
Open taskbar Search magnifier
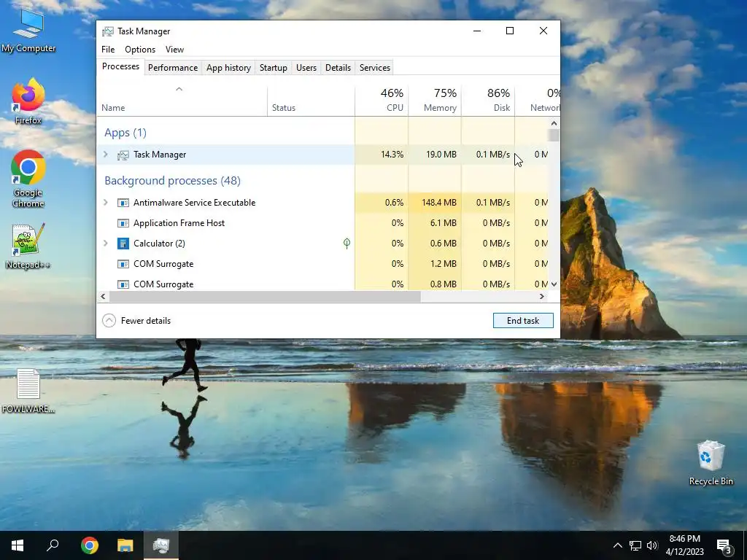(x=53, y=545)
